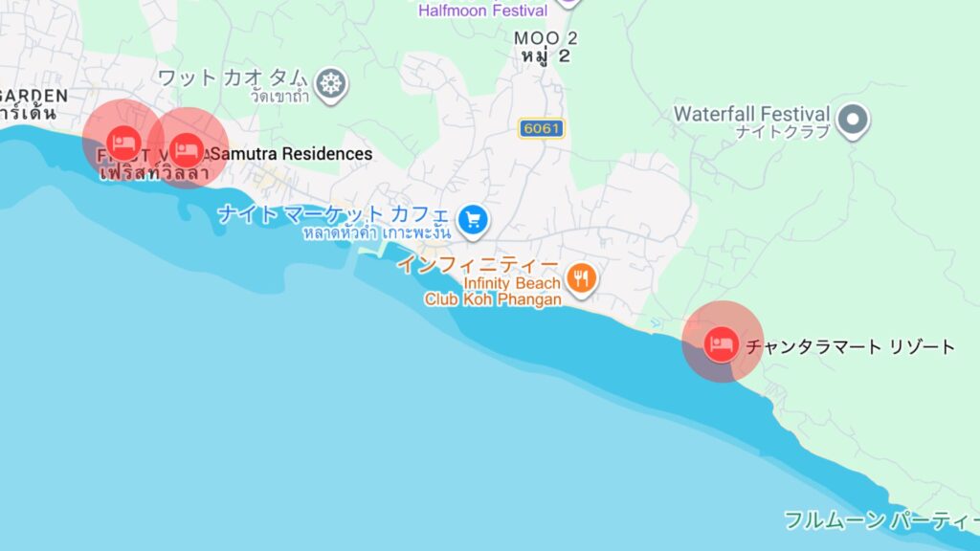Click the チャンタラマート リゾート text label
The image size is (980, 551).
[851, 346]
